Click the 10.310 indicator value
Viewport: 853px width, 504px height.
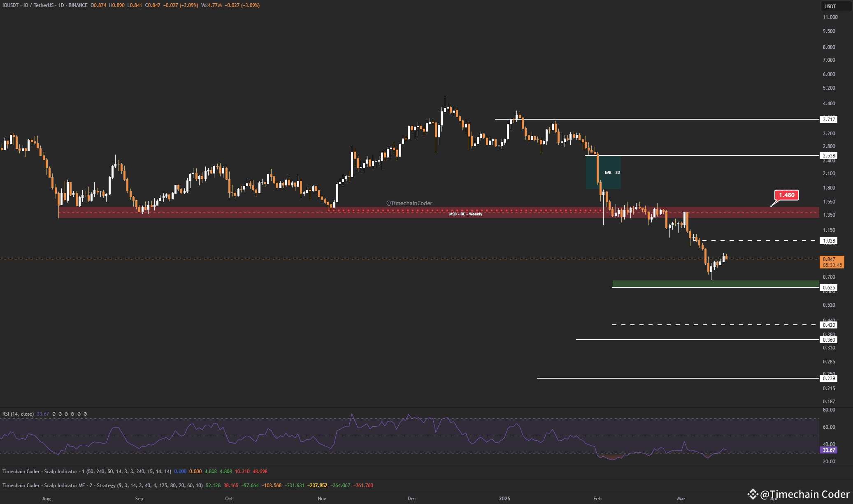click(x=242, y=472)
